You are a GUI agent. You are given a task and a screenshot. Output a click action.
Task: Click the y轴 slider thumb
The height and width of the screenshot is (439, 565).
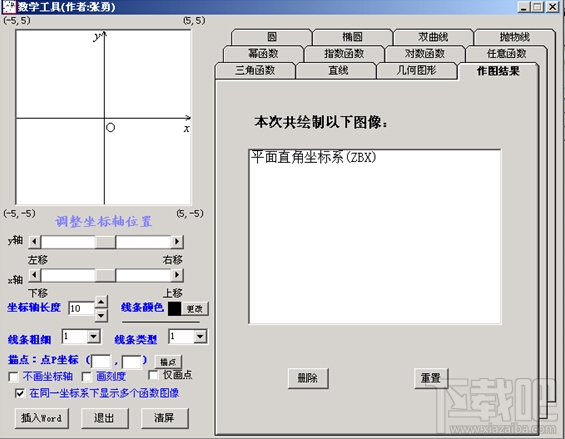pyautogui.click(x=105, y=241)
